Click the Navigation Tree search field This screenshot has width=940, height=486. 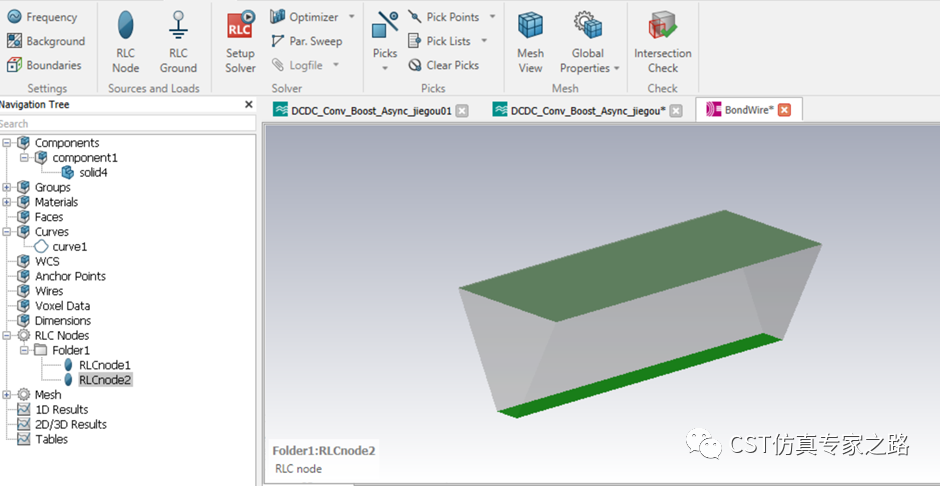tap(128, 123)
